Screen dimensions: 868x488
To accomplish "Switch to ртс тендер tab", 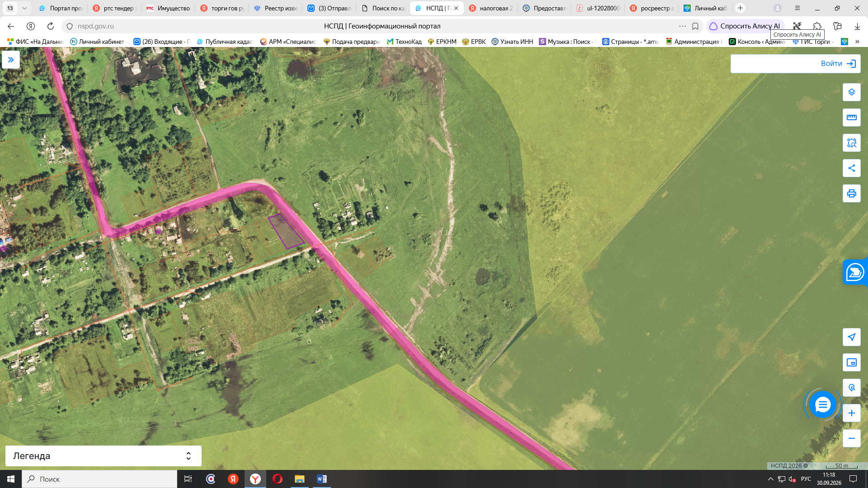I will (115, 8).
